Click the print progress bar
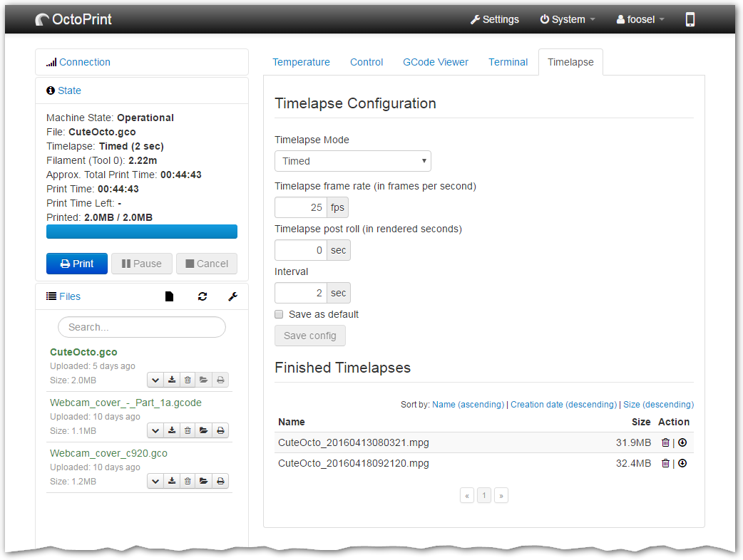This screenshot has height=560, width=743. [141, 232]
